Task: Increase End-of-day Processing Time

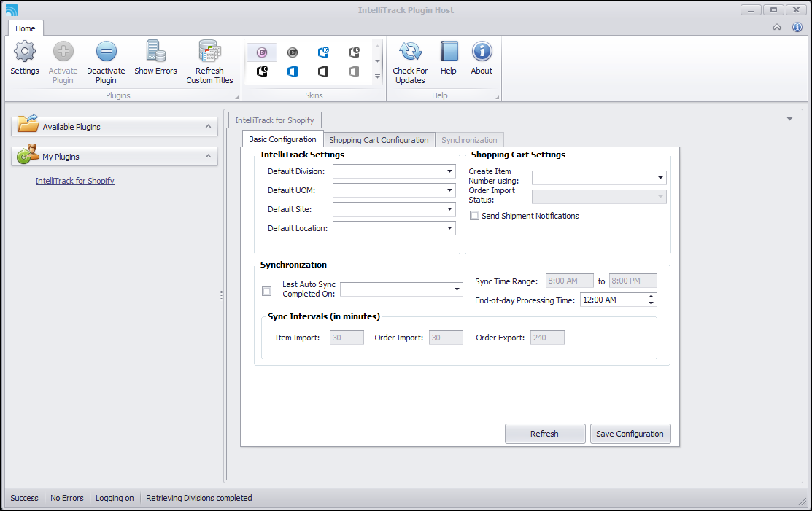Action: point(651,297)
